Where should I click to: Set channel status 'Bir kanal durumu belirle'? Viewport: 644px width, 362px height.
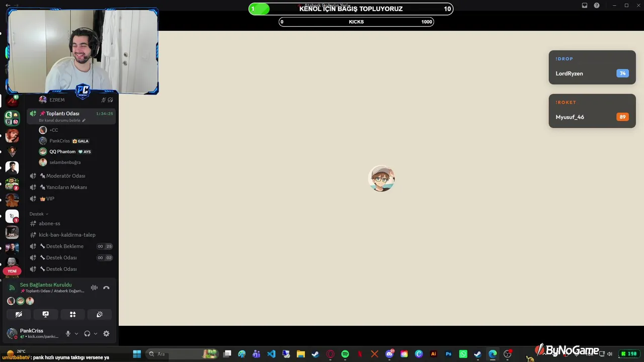tap(62, 121)
